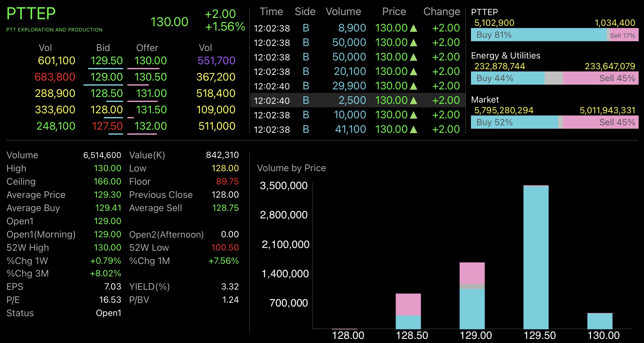Click offer volume 109,000
This screenshot has width=644, height=343.
(x=216, y=110)
